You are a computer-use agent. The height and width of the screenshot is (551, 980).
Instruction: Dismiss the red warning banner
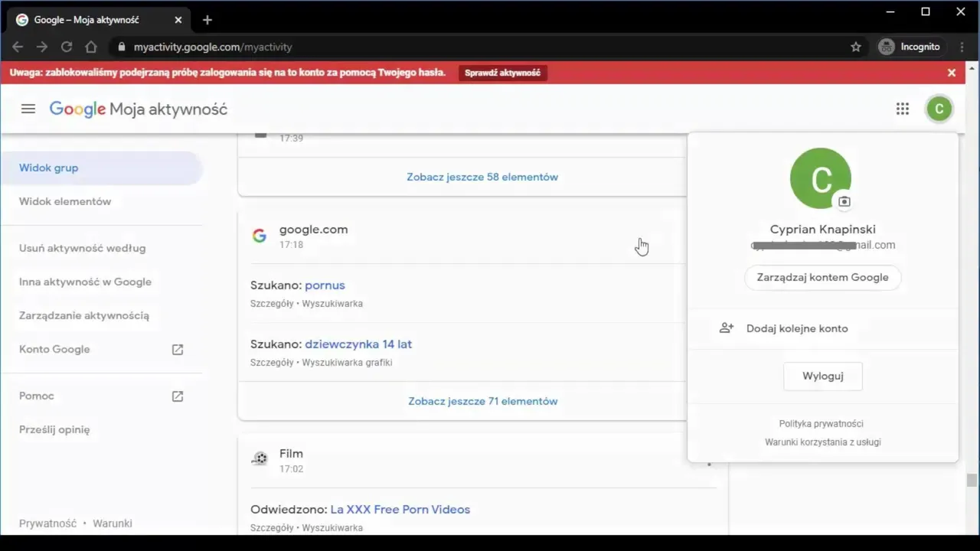pos(952,73)
